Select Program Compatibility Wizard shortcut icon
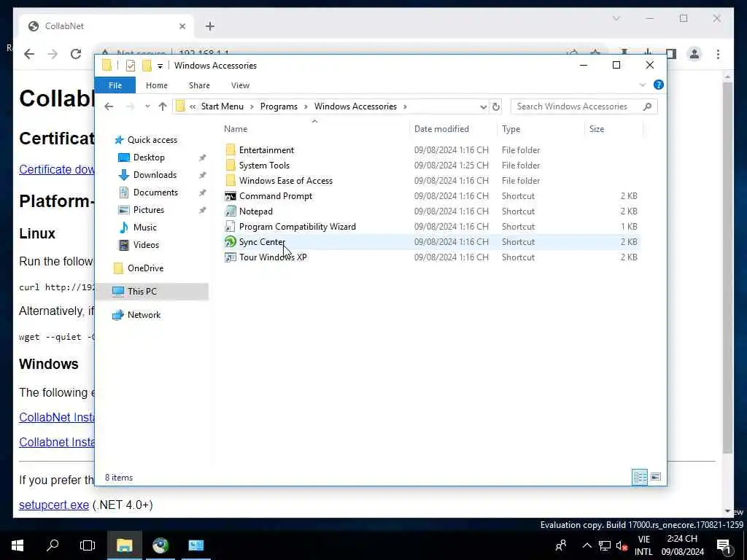The image size is (747, 560). coord(230,226)
